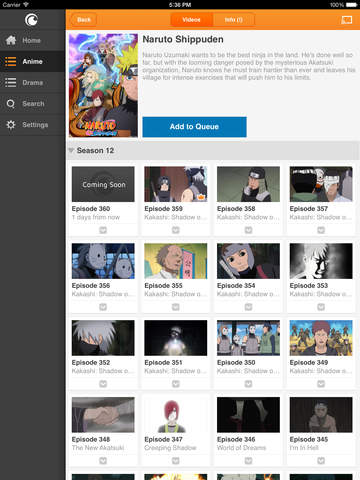Open Search from the sidebar

coord(33,104)
